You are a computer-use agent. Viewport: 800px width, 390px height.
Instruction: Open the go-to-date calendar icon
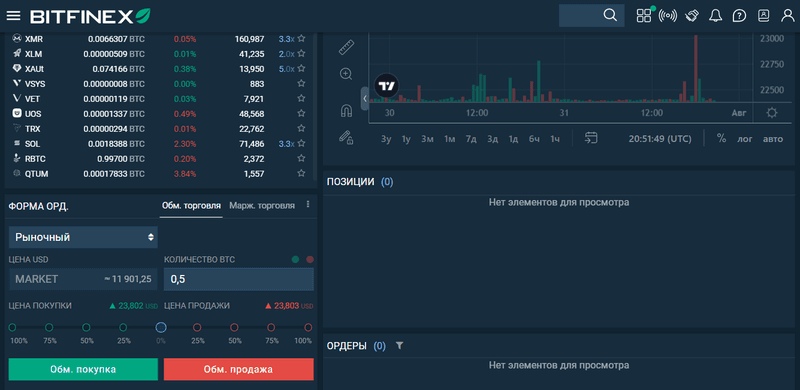click(x=591, y=138)
